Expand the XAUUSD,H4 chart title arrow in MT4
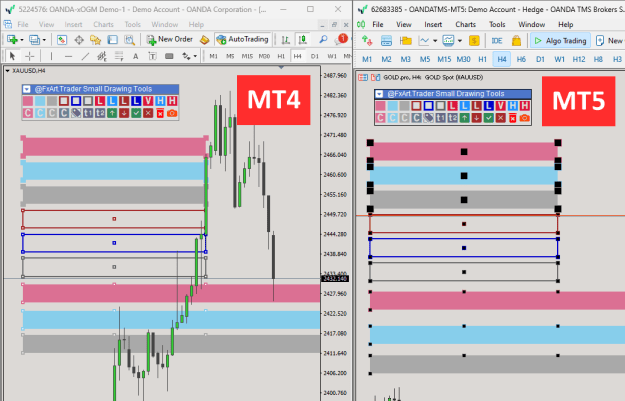The image size is (625, 401). tap(8, 71)
